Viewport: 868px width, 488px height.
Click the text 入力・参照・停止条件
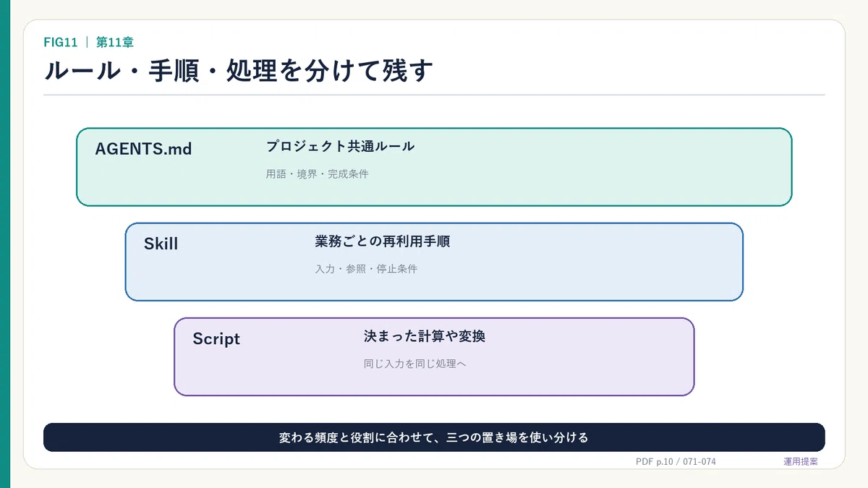366,269
